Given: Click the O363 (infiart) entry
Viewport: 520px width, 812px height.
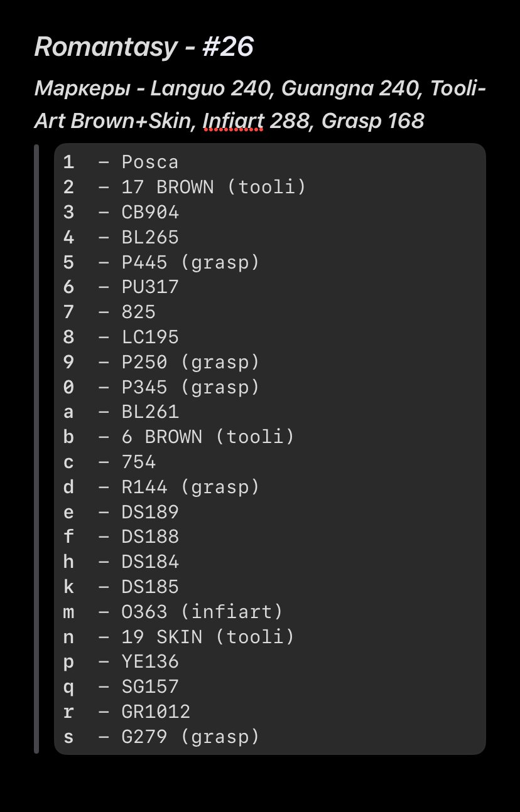Looking at the screenshot, I should 173,612.
